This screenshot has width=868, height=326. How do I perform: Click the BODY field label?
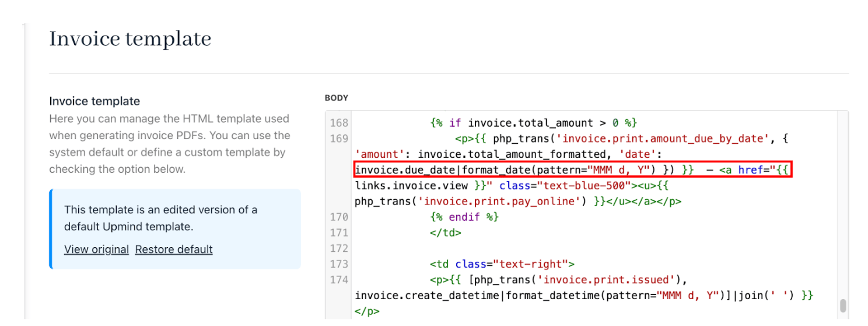coord(337,98)
